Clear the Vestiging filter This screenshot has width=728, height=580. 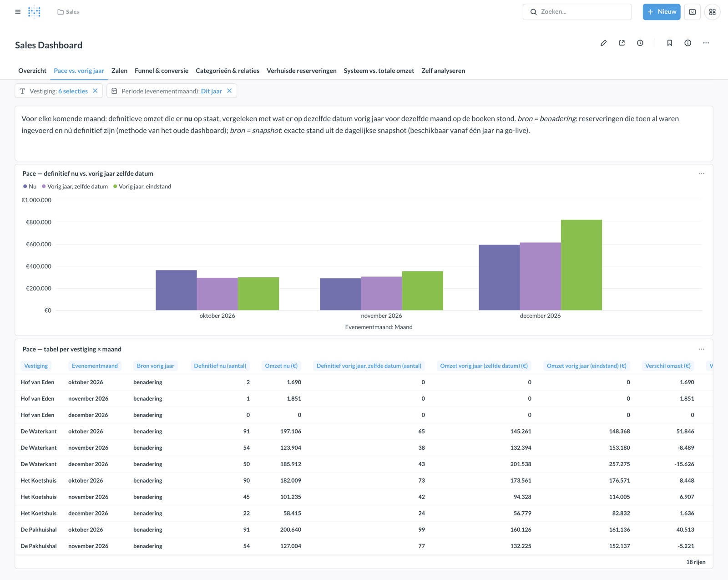point(95,91)
